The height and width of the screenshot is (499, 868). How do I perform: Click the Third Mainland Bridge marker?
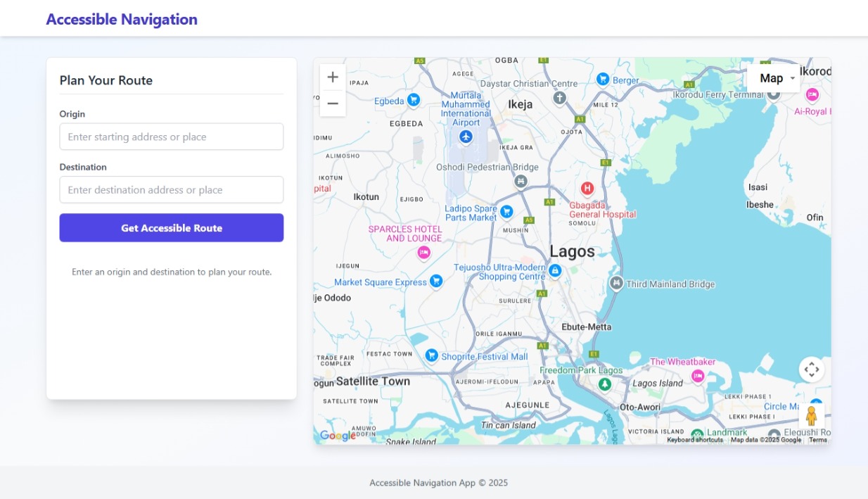[x=615, y=284]
